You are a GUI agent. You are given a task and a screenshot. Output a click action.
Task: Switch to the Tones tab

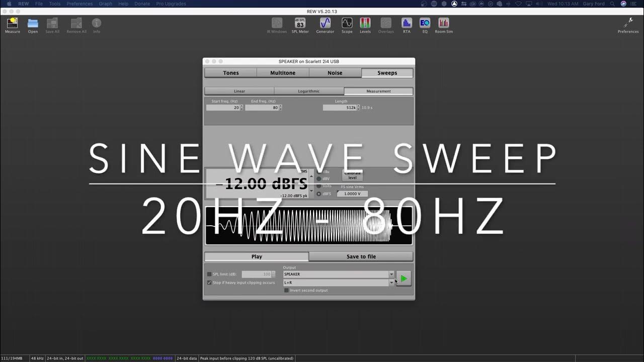(x=231, y=73)
